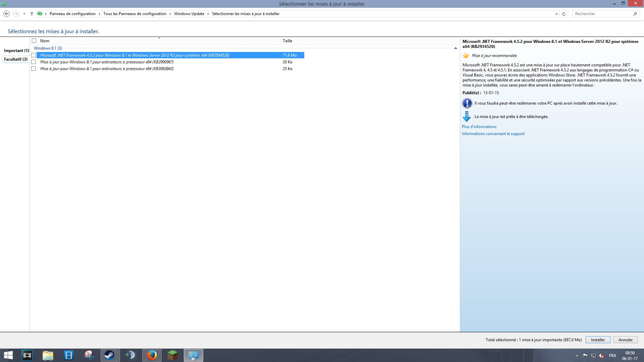Click the Windows 8.1 (3) group label

click(48, 48)
